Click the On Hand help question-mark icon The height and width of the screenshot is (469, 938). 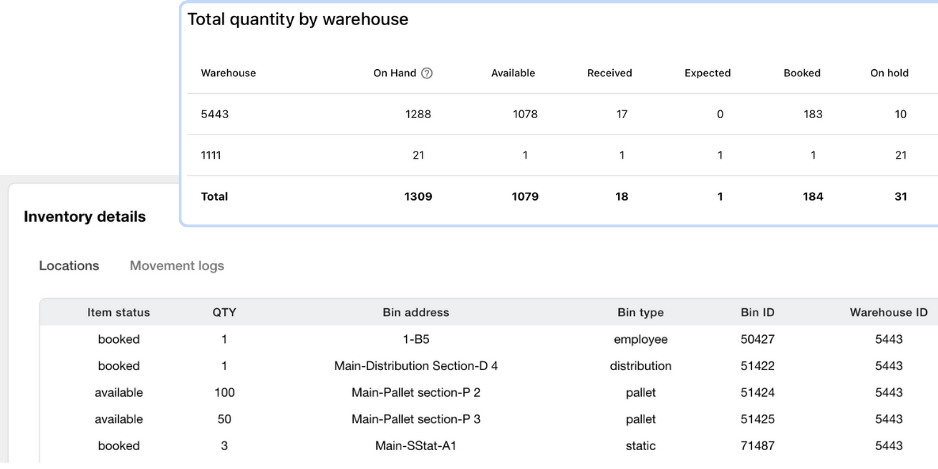click(x=427, y=73)
